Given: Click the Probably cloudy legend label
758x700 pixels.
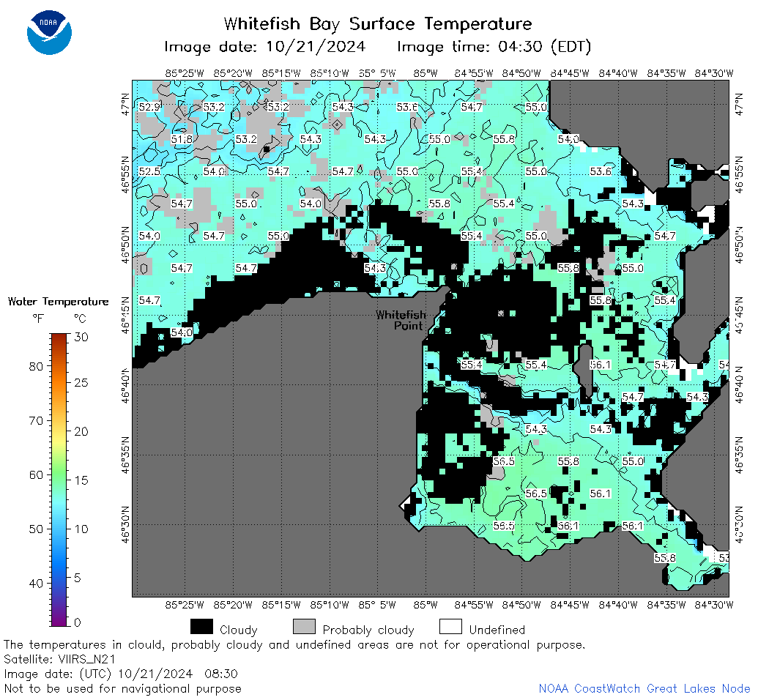Looking at the screenshot, I should click(368, 630).
